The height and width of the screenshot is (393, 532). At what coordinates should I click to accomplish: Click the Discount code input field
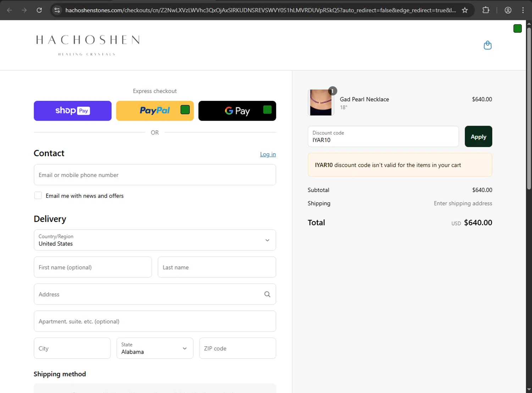pos(383,137)
